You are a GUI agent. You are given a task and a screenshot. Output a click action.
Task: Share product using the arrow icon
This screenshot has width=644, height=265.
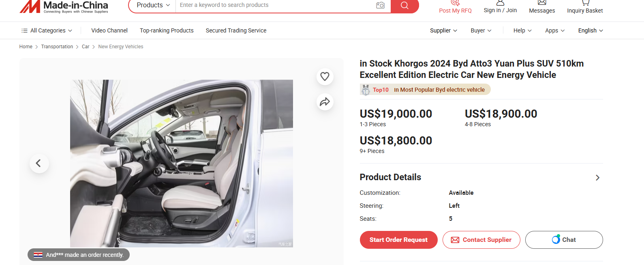pos(325,102)
